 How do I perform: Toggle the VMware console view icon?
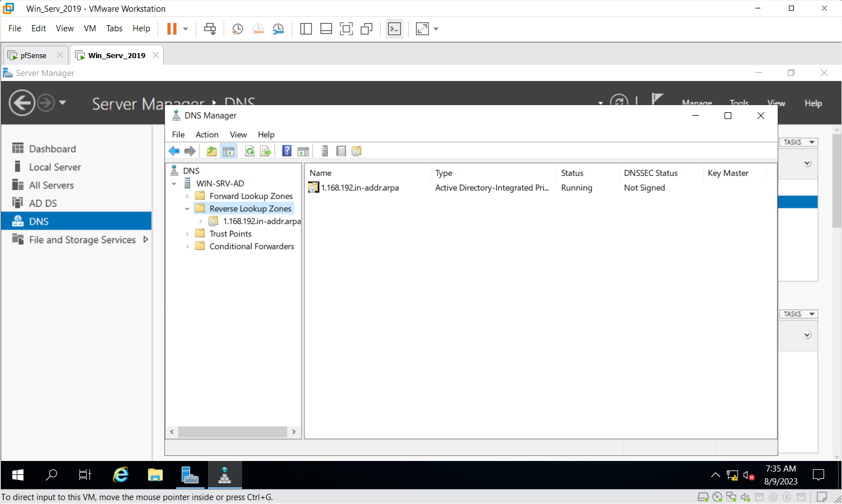click(394, 28)
